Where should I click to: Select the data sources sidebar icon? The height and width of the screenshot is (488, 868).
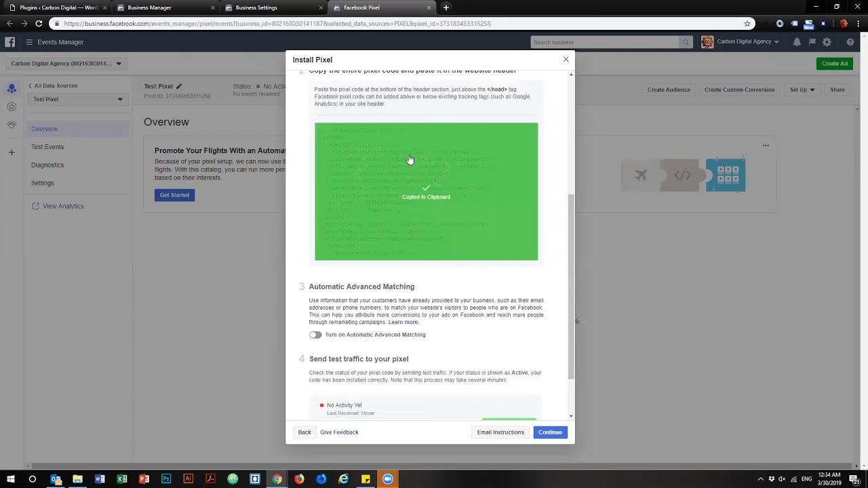[x=12, y=89]
